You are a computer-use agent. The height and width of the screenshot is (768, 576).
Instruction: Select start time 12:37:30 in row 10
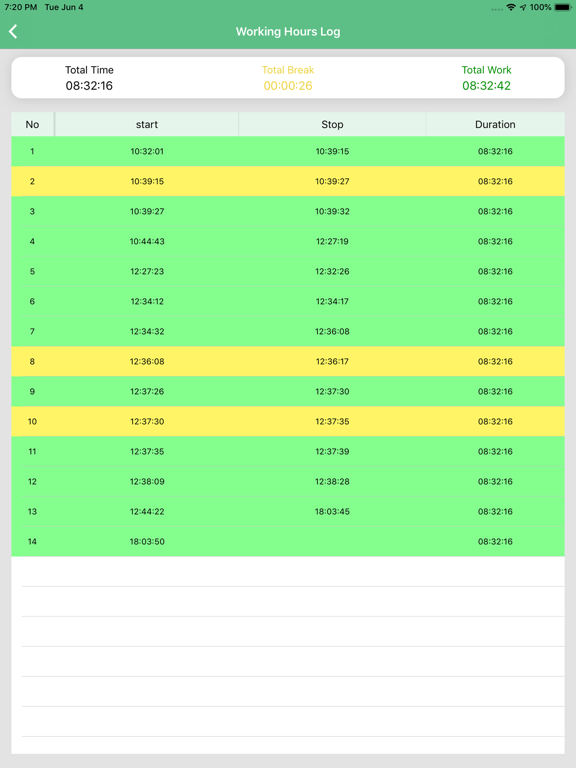point(147,422)
